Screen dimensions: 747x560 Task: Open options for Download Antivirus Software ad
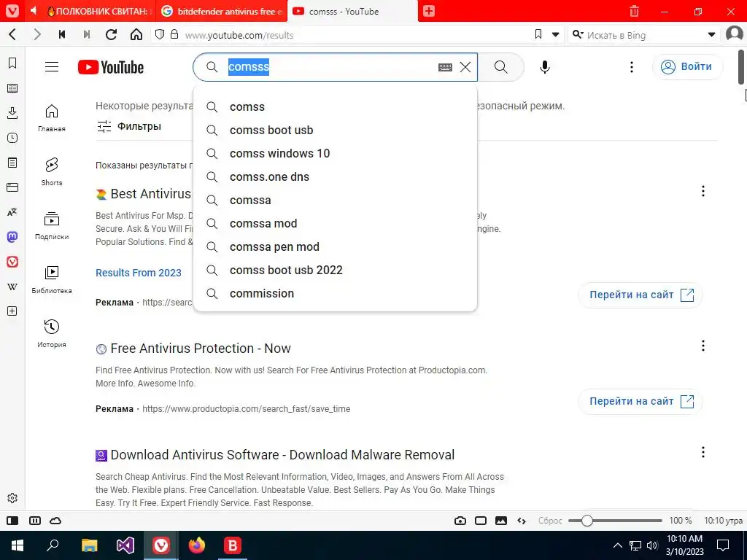pyautogui.click(x=703, y=452)
